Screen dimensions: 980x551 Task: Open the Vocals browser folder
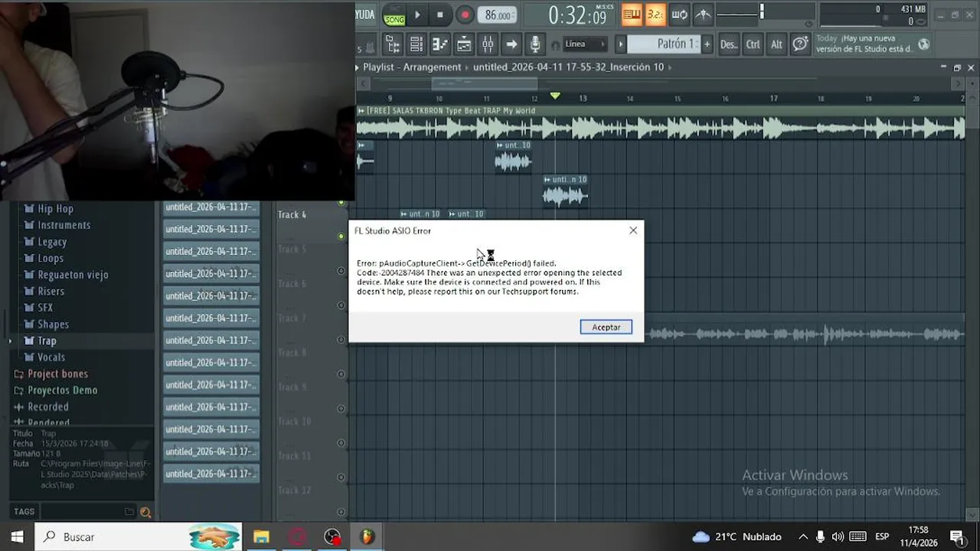click(51, 357)
